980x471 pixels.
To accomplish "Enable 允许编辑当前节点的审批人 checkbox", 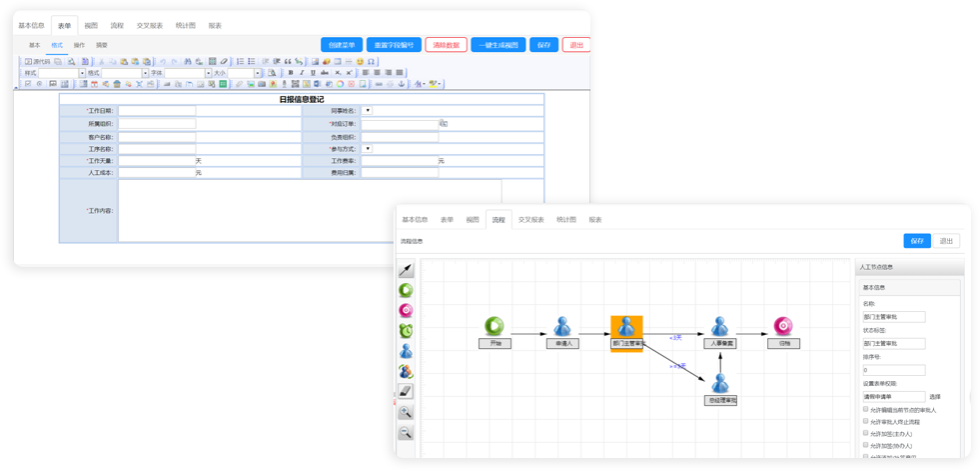I will (865, 410).
